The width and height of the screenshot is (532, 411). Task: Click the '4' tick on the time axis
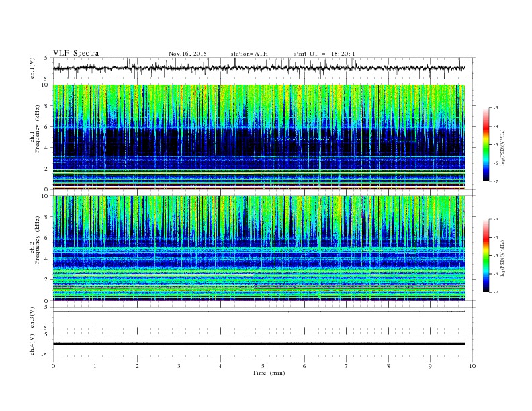[220, 366]
